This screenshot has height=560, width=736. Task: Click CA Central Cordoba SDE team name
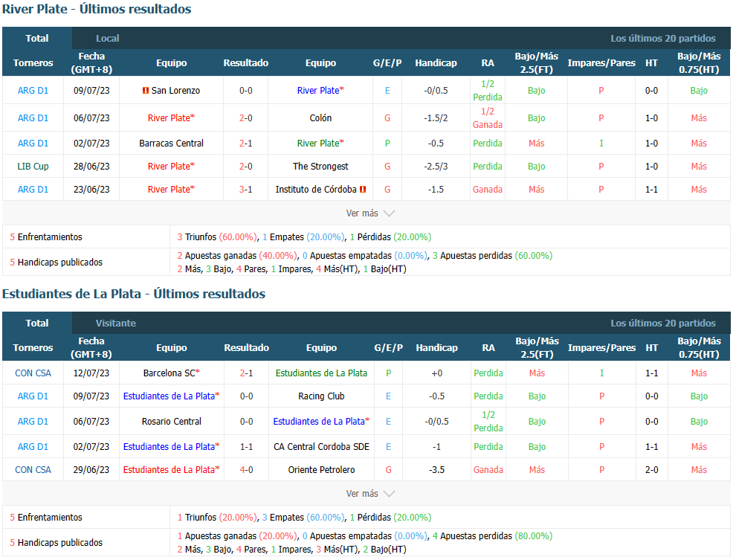(x=321, y=448)
